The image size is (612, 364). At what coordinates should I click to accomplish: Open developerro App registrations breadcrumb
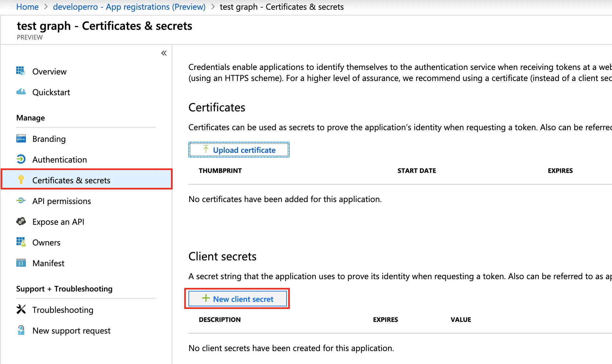[129, 7]
